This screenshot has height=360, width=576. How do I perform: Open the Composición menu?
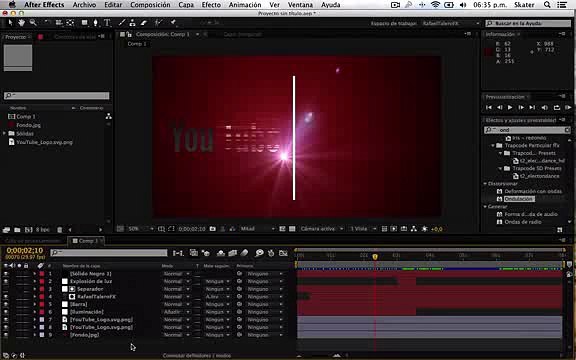[150, 5]
